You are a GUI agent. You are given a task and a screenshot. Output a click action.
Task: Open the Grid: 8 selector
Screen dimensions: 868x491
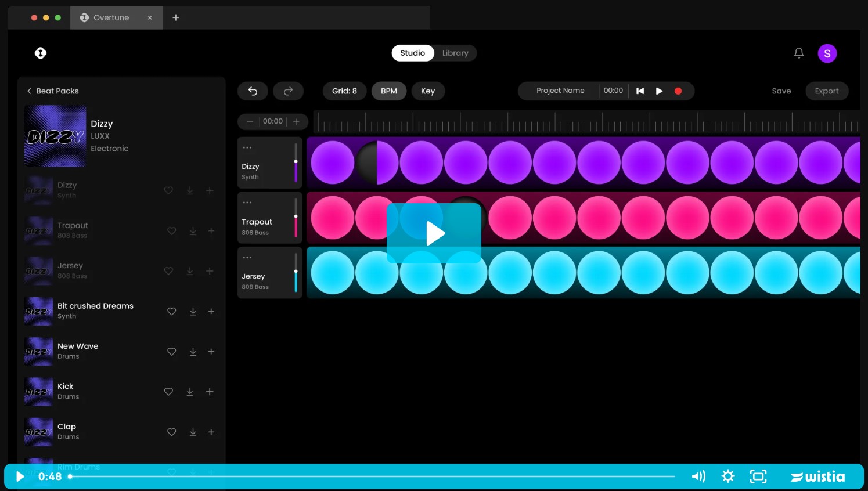344,91
